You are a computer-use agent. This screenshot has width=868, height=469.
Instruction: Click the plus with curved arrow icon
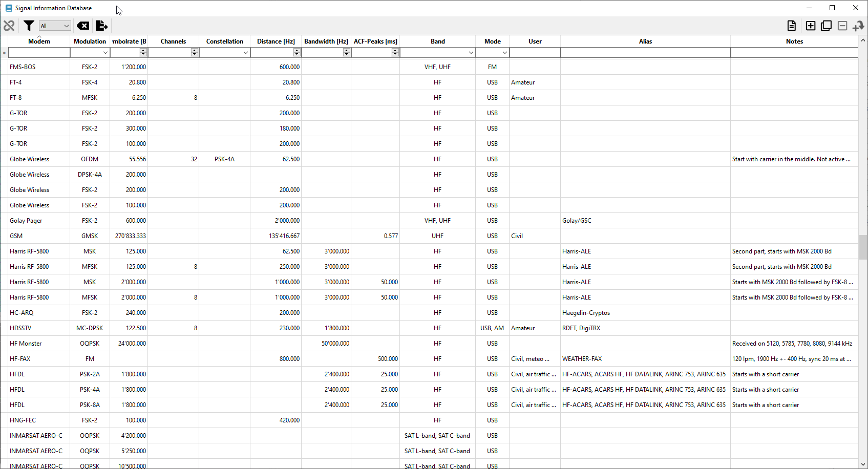858,26
